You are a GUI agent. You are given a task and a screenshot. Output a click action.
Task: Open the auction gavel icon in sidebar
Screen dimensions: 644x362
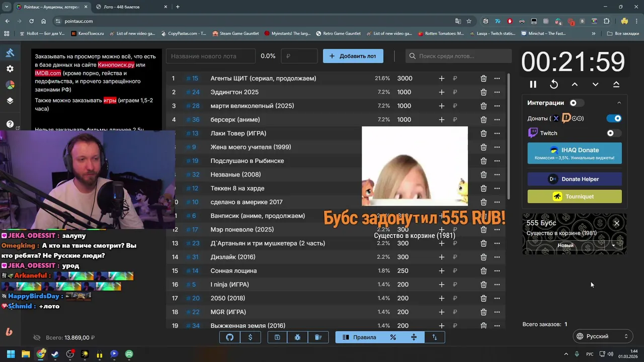[x=10, y=53]
